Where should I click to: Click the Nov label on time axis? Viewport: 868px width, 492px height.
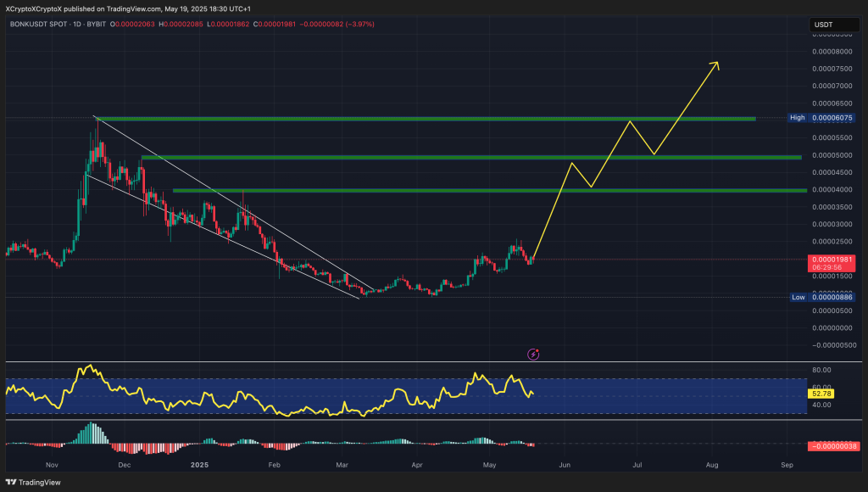[x=52, y=465]
